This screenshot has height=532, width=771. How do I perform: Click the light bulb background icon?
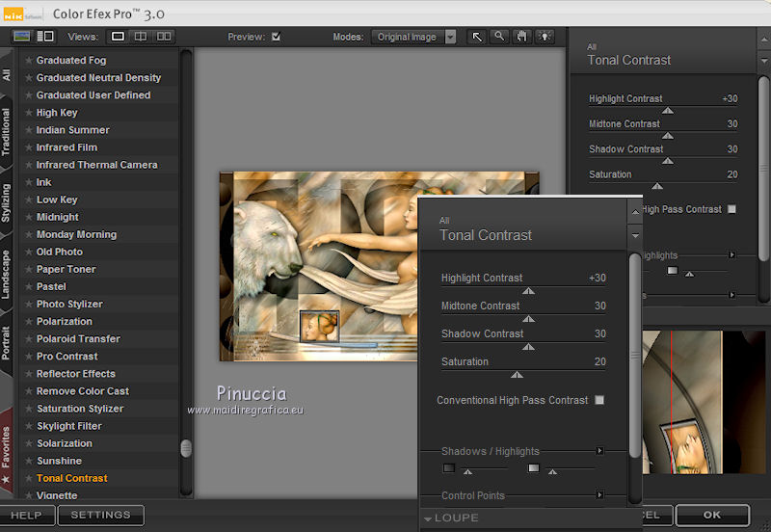[x=545, y=37]
